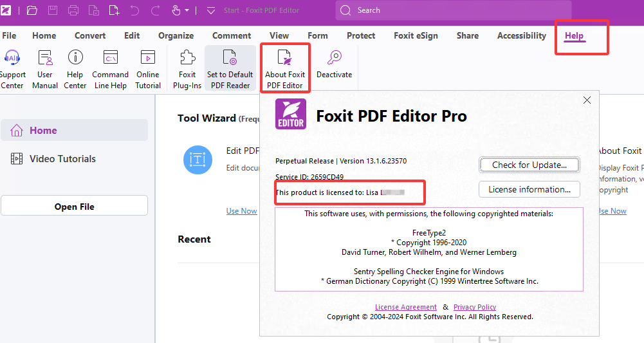Go to the Comment tab
Viewport: 644px width, 343px height.
click(232, 36)
